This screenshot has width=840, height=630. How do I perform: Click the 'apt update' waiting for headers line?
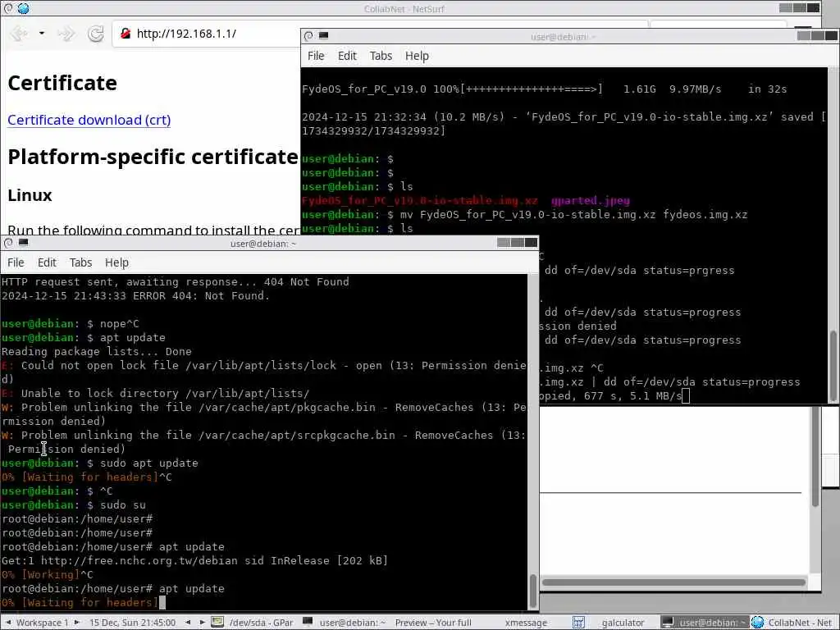coord(80,603)
